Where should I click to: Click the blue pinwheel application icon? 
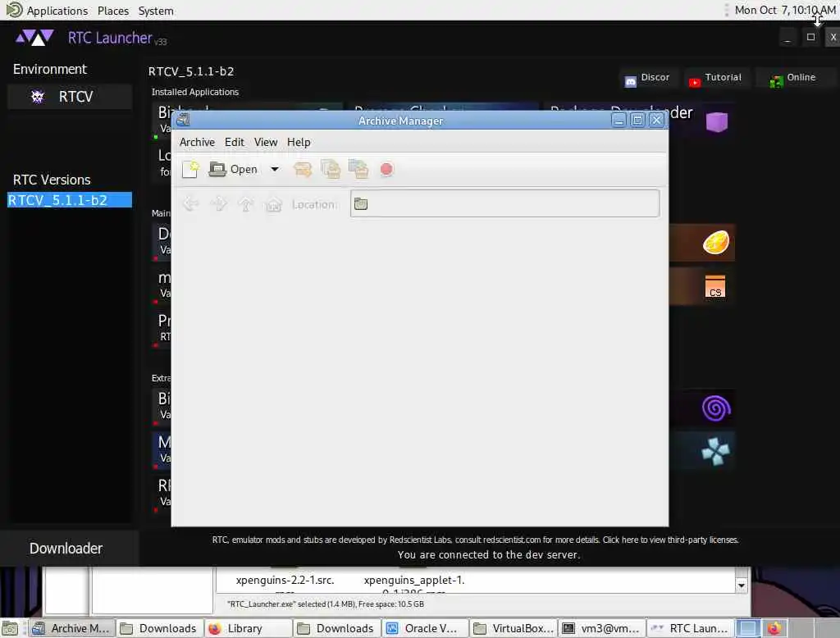tap(715, 451)
